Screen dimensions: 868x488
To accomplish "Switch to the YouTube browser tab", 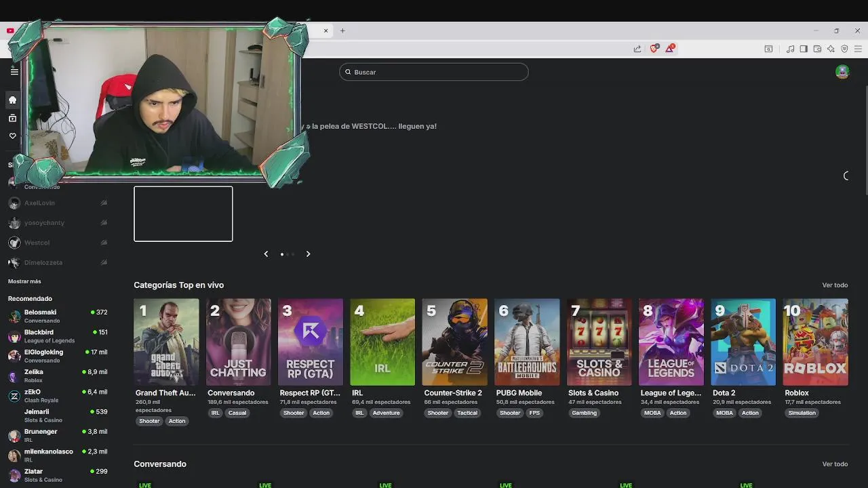I will [10, 30].
